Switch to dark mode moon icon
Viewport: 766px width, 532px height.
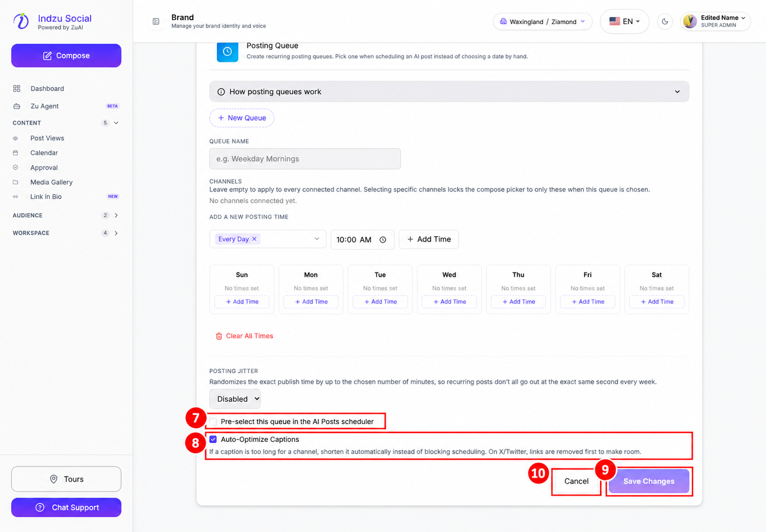pyautogui.click(x=665, y=21)
